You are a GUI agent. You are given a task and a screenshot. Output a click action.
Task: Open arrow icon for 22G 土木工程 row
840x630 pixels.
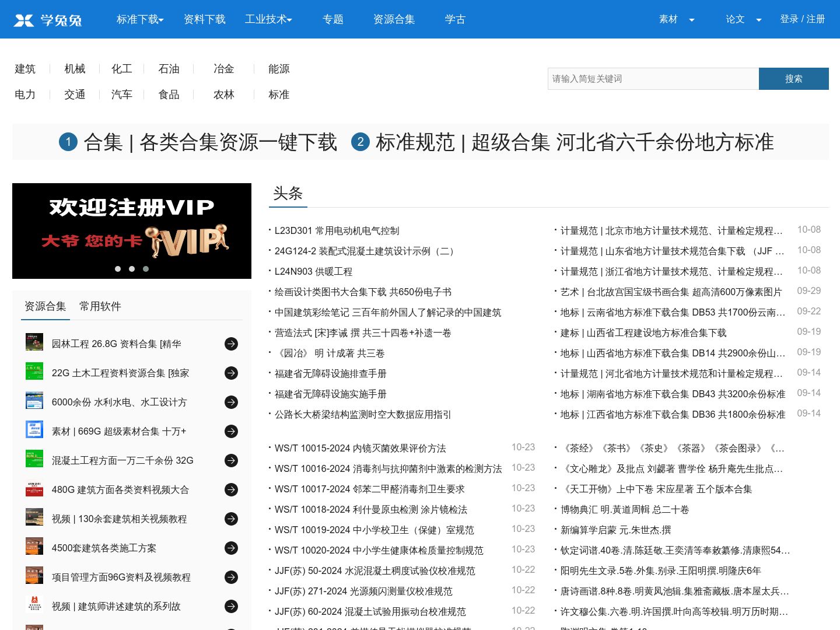(232, 373)
